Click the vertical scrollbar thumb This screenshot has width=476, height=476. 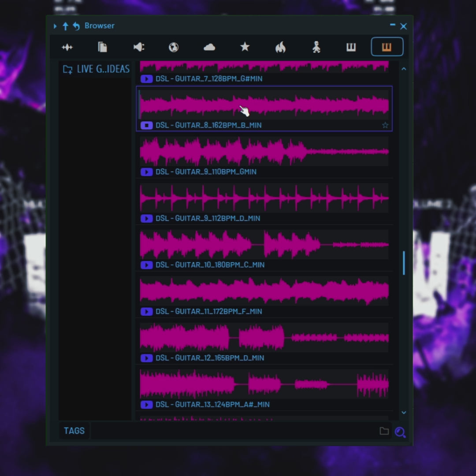point(404,263)
